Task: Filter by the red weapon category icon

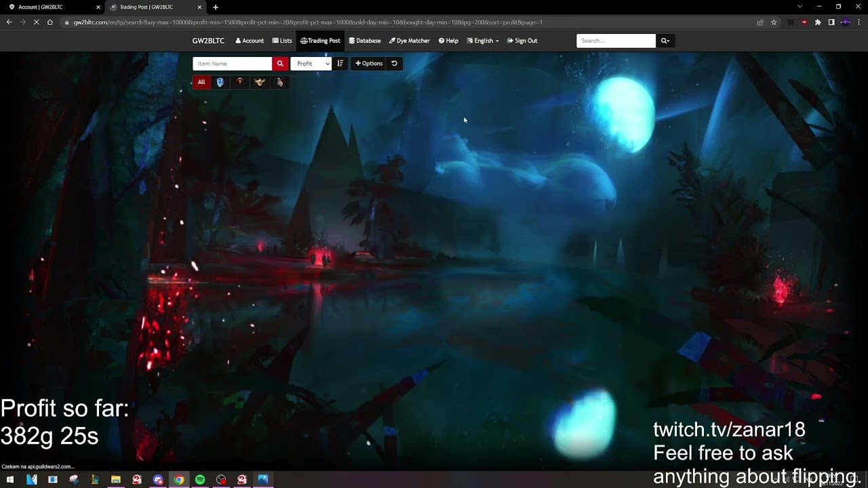Action: tap(239, 82)
